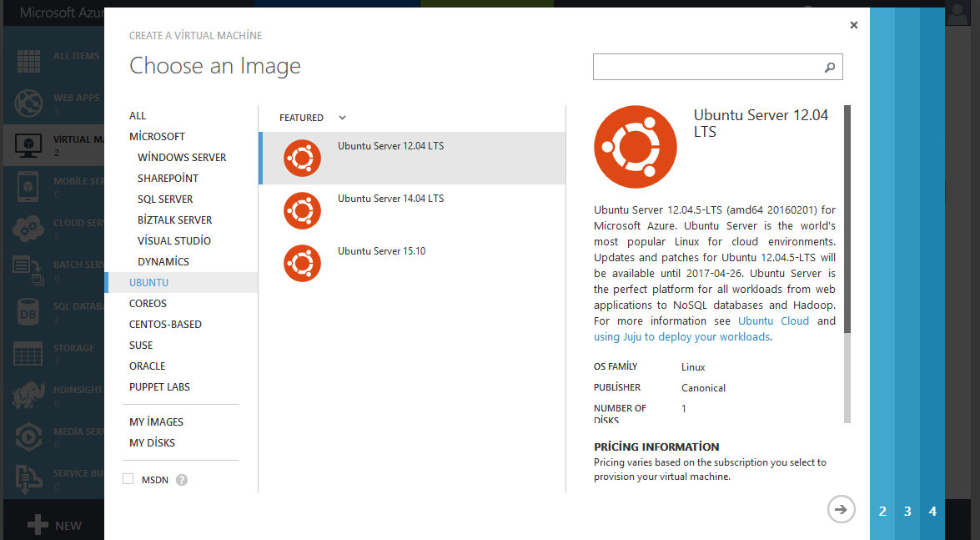This screenshot has width=980, height=540.
Task: Go to wizard step 2
Action: pos(882,512)
